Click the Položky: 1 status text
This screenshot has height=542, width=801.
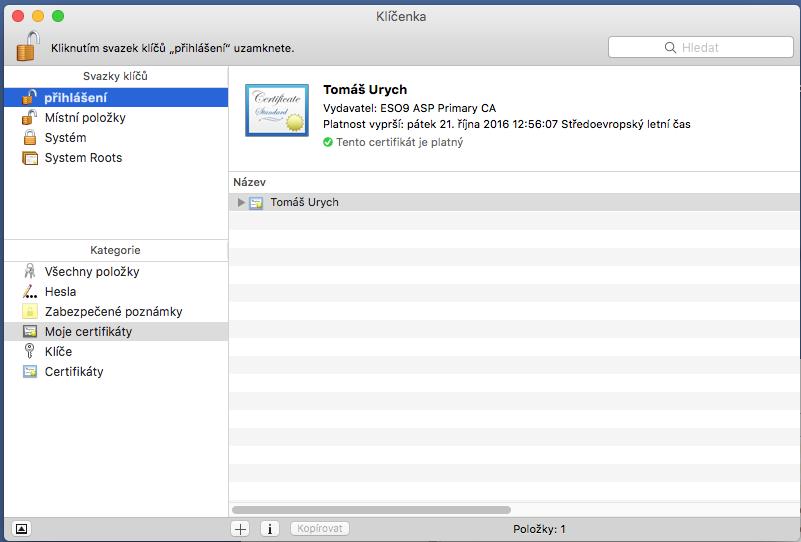click(539, 529)
